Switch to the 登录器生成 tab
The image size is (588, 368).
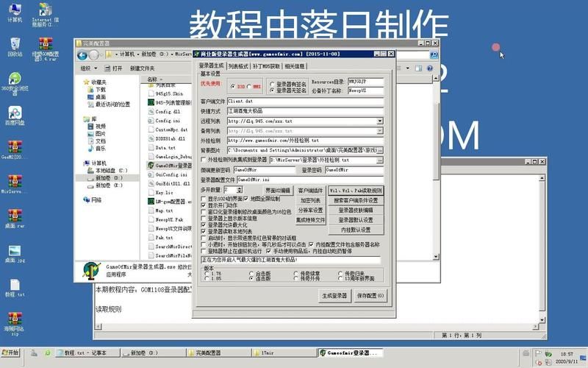click(211, 66)
